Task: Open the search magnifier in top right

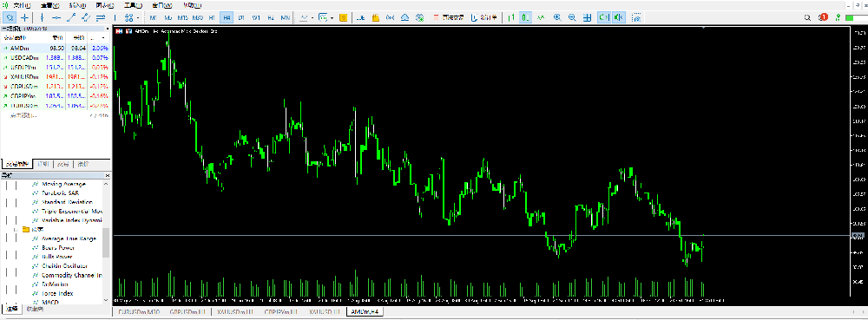Action: pos(809,17)
